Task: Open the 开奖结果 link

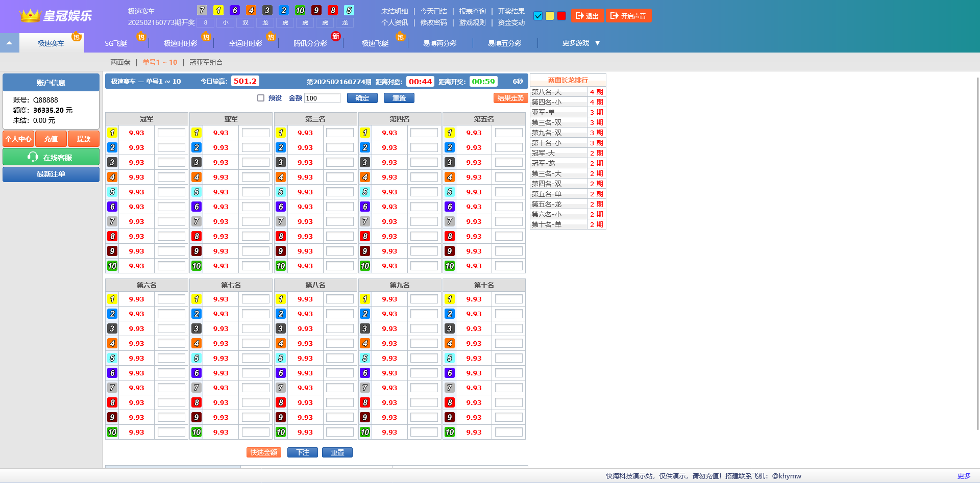Action: tap(511, 11)
